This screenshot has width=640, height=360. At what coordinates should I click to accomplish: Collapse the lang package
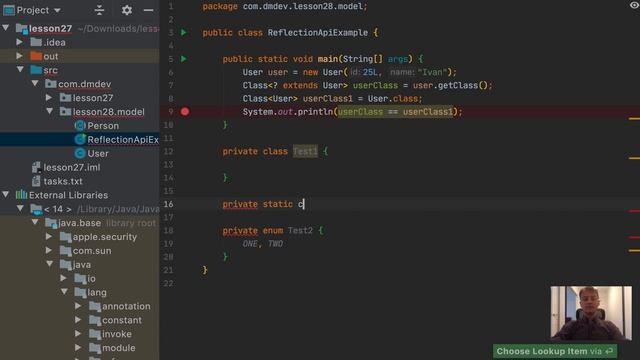[x=64, y=292]
